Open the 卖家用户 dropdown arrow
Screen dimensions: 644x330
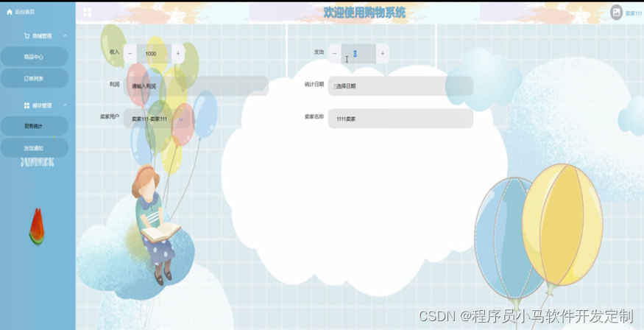click(181, 119)
